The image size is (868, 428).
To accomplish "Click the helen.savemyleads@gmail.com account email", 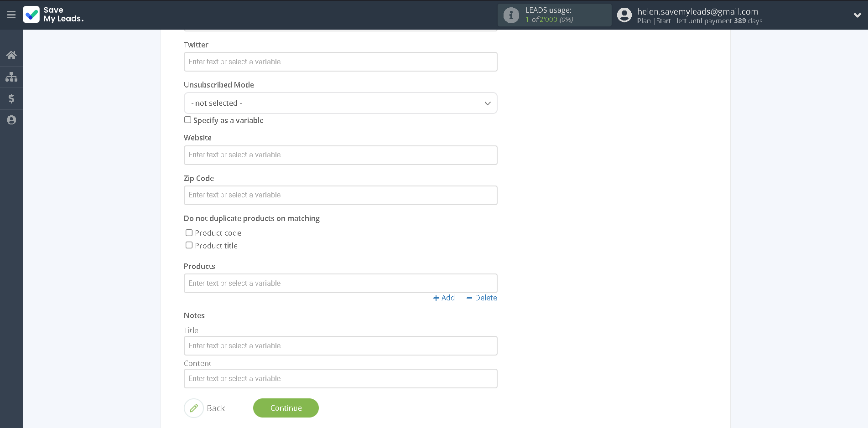I will click(x=697, y=11).
